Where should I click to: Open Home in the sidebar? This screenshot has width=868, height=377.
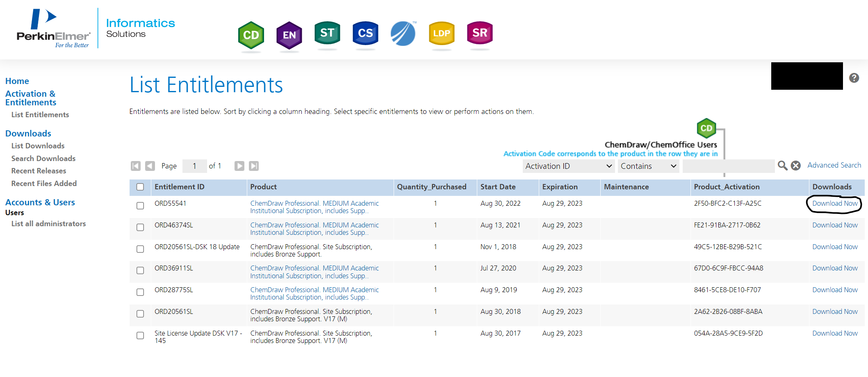point(17,81)
